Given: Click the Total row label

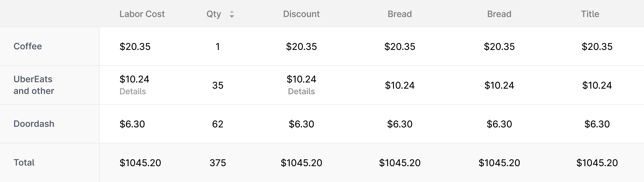Looking at the screenshot, I should (24, 163).
